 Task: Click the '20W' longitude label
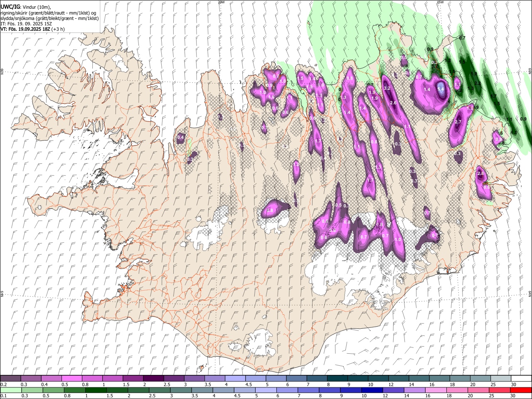221,2
